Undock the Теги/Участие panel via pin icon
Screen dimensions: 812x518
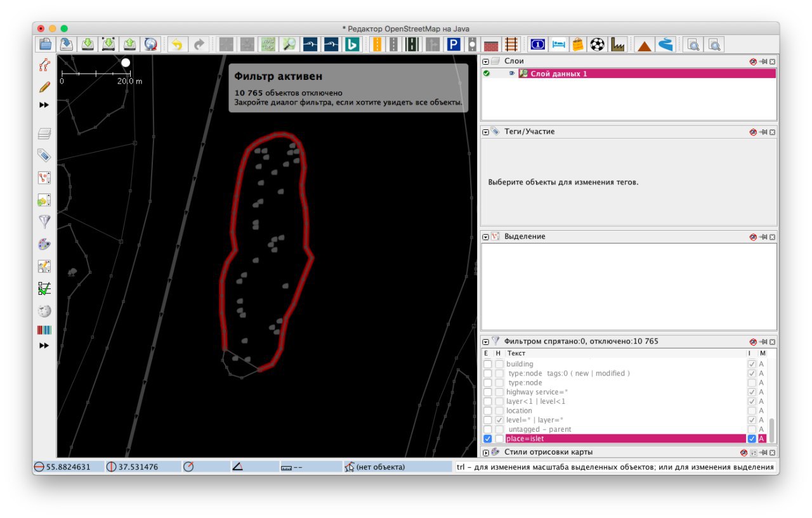pos(763,132)
